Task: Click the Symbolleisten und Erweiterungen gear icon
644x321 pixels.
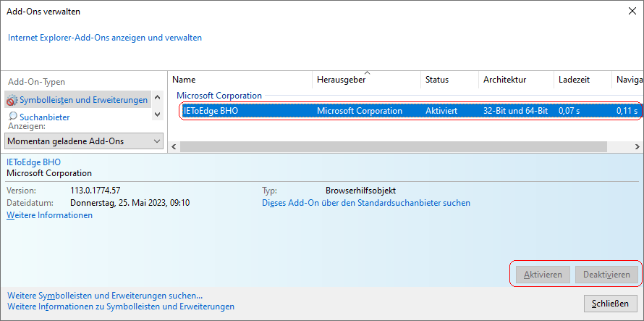Action: point(12,100)
